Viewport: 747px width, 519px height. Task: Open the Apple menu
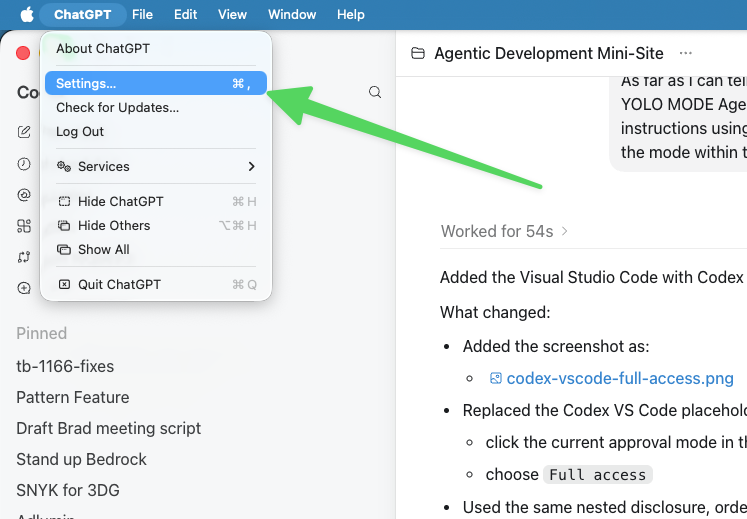[27, 14]
